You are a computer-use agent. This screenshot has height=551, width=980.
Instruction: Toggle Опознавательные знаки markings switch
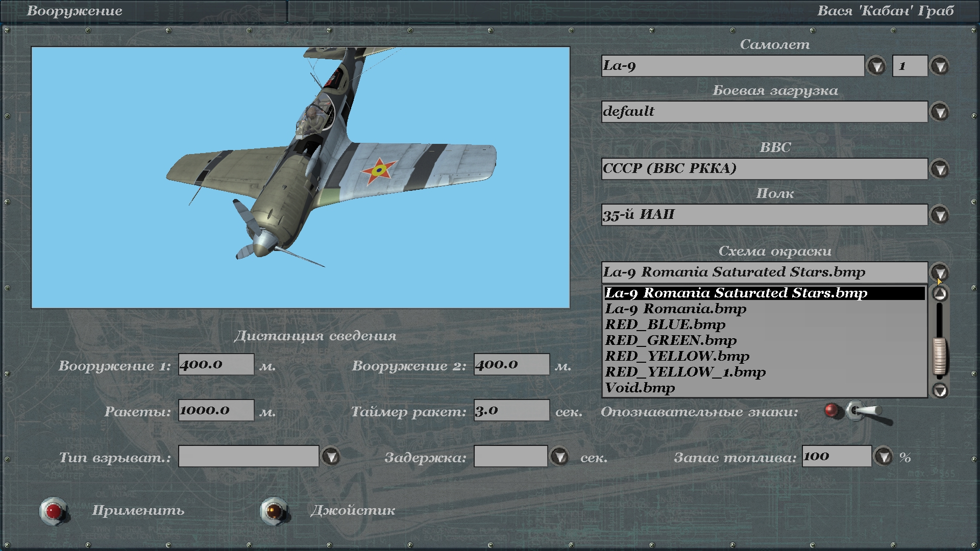[x=863, y=411]
